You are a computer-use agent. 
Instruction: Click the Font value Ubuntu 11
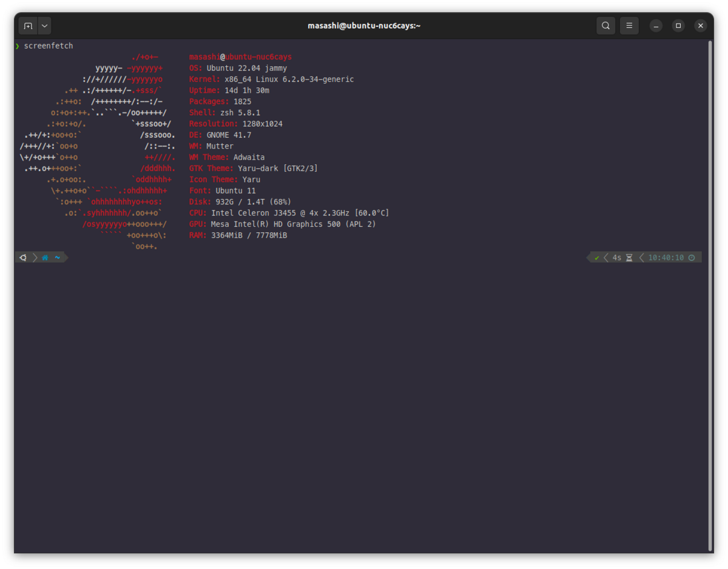(x=235, y=191)
